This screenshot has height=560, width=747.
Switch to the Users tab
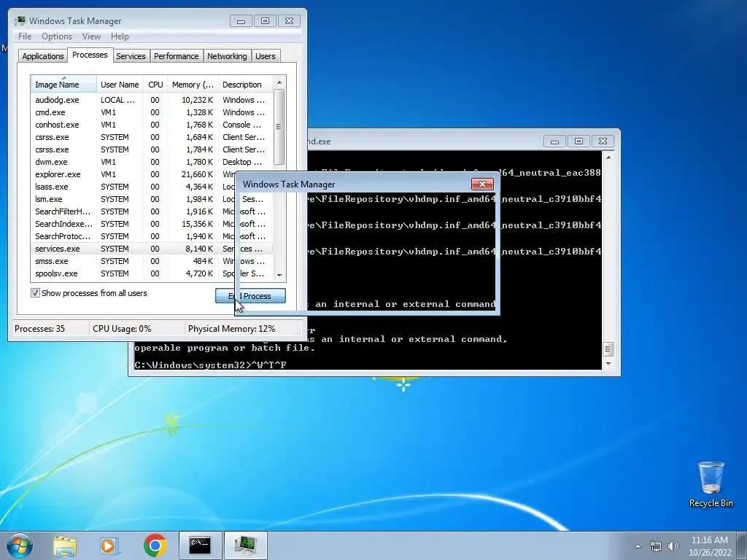[265, 56]
